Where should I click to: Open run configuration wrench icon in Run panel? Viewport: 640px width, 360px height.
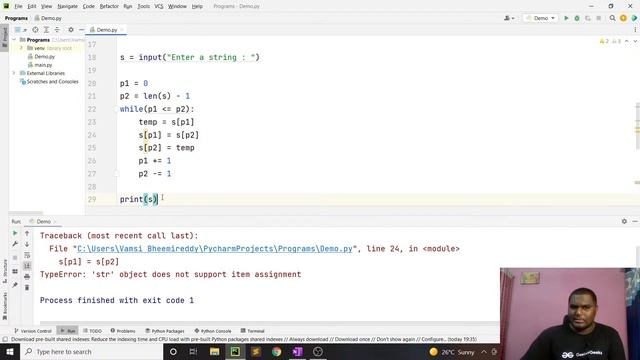coord(15,244)
